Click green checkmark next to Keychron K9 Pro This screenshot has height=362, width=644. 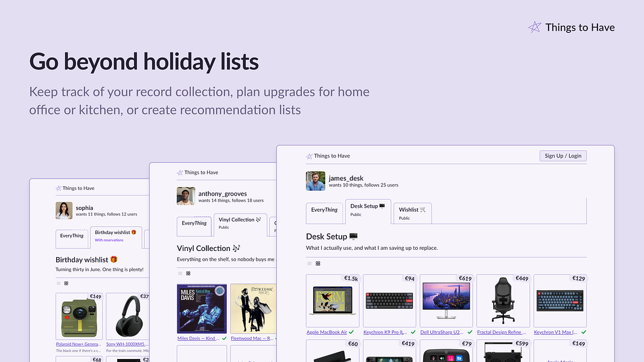pyautogui.click(x=413, y=332)
